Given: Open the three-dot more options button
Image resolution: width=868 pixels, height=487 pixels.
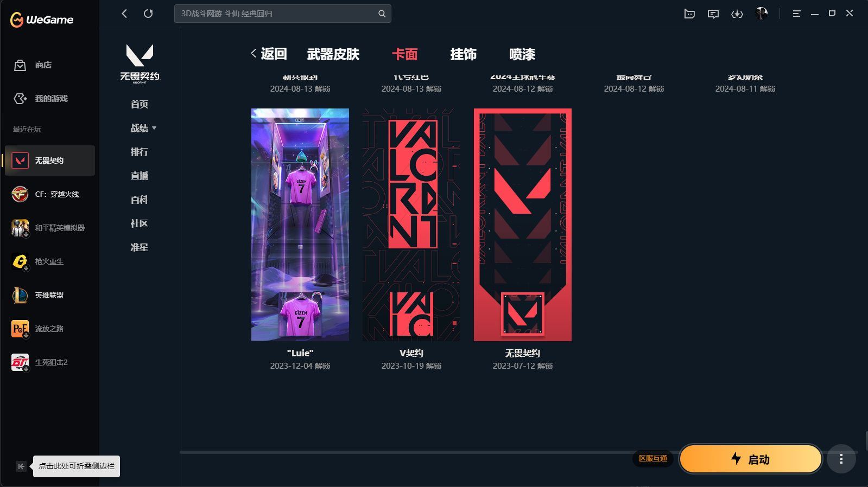Looking at the screenshot, I should point(841,459).
